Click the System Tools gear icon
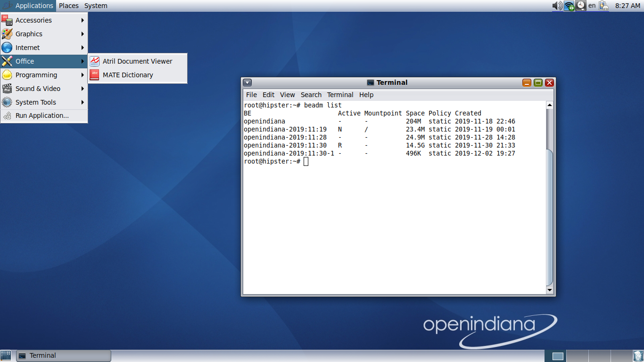Screen dimensions: 644x362 click(x=7, y=102)
